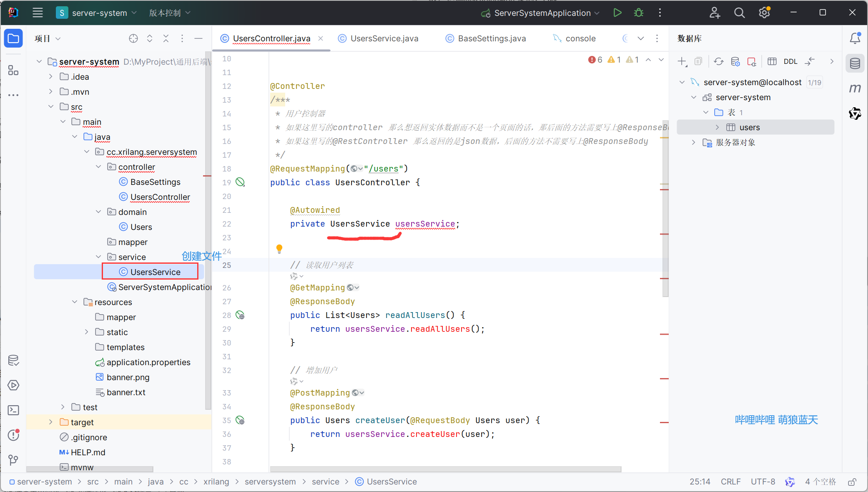Image resolution: width=868 pixels, height=492 pixels.
Task: Open IDE settings gear icon
Action: coord(764,13)
